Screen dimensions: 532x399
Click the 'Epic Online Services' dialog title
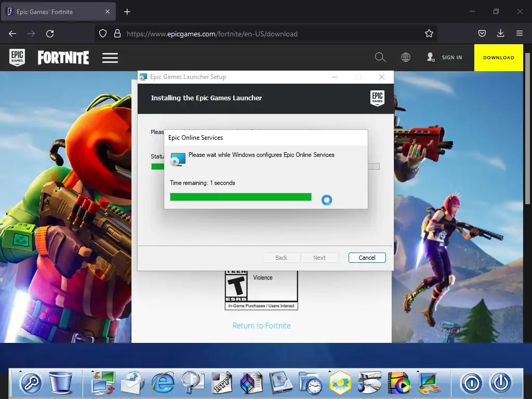point(196,137)
